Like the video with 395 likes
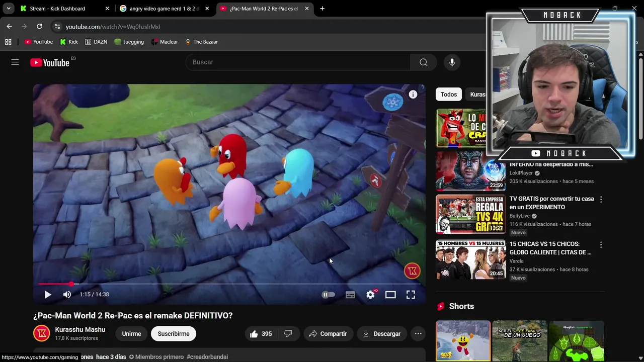The height and width of the screenshot is (362, 644). tap(261, 334)
